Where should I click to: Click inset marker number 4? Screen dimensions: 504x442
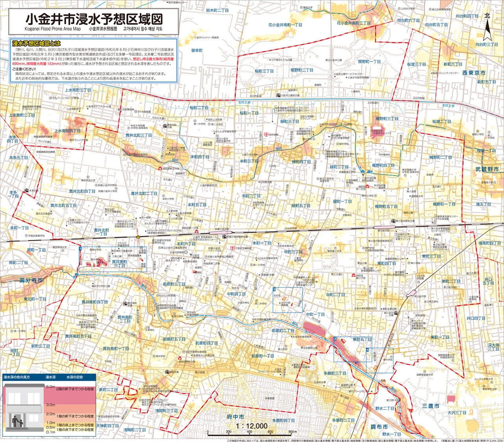pyautogui.click(x=368, y=350)
